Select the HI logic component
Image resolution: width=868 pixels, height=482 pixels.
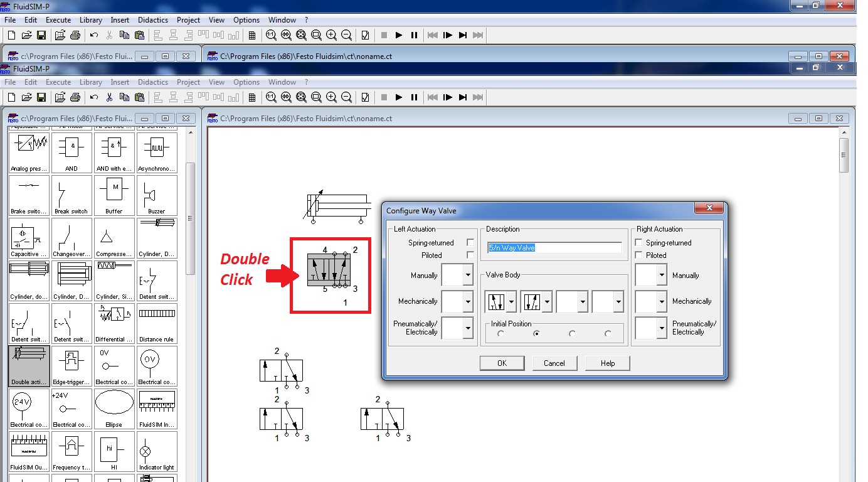pyautogui.click(x=114, y=451)
